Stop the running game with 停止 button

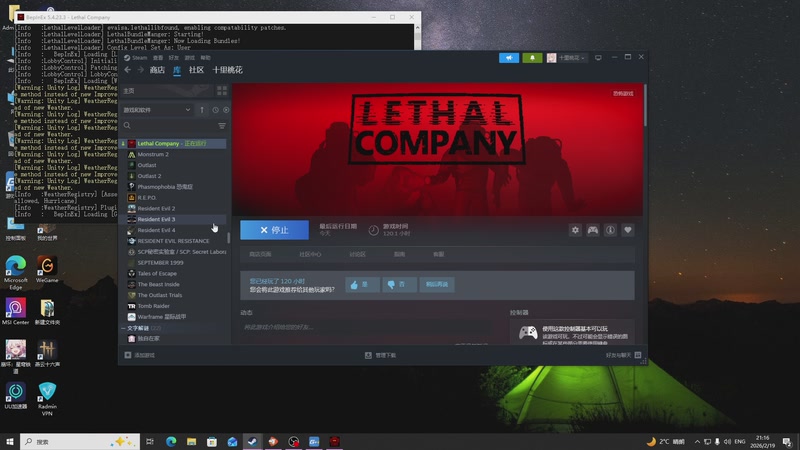pos(274,230)
